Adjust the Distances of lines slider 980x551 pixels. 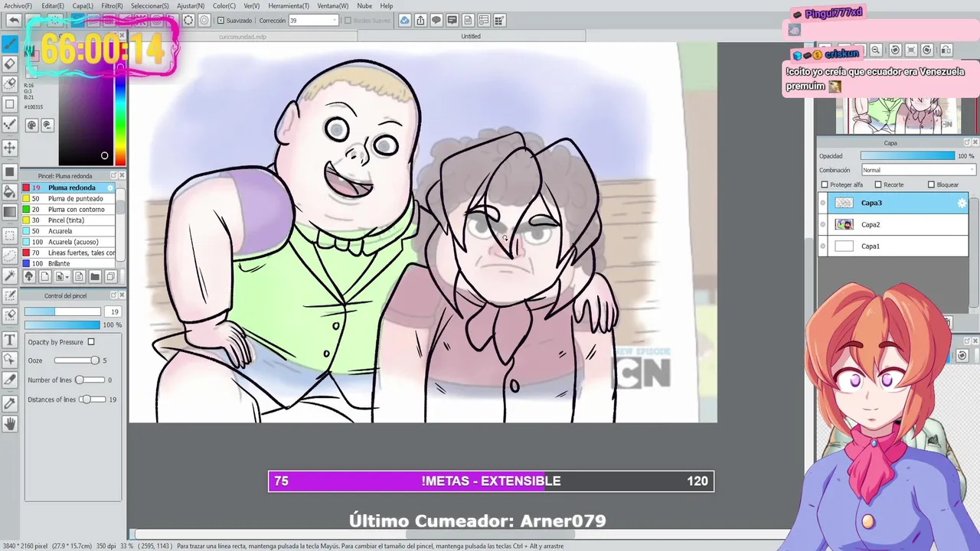[92, 399]
